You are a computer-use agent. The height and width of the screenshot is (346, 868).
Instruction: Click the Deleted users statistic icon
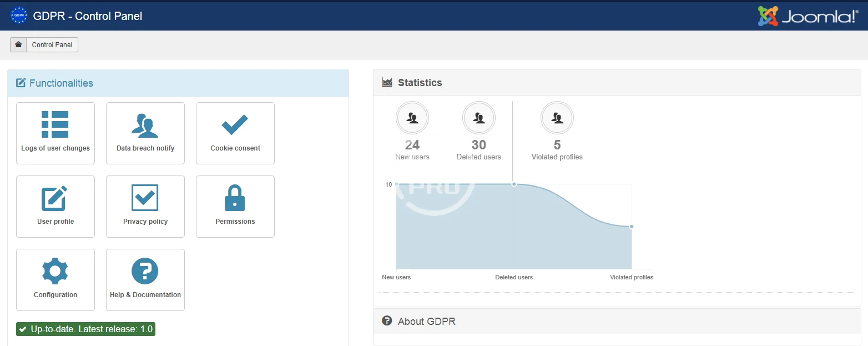pos(479,118)
